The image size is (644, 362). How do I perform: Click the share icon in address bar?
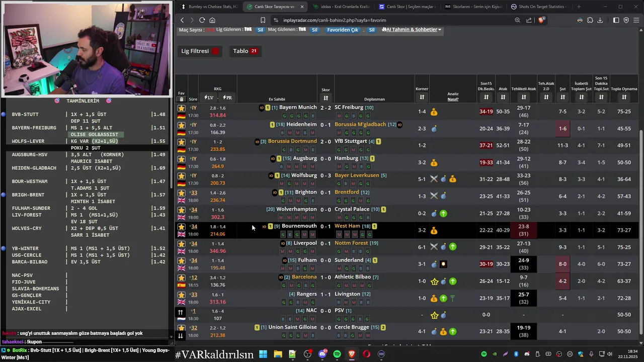[x=529, y=20]
